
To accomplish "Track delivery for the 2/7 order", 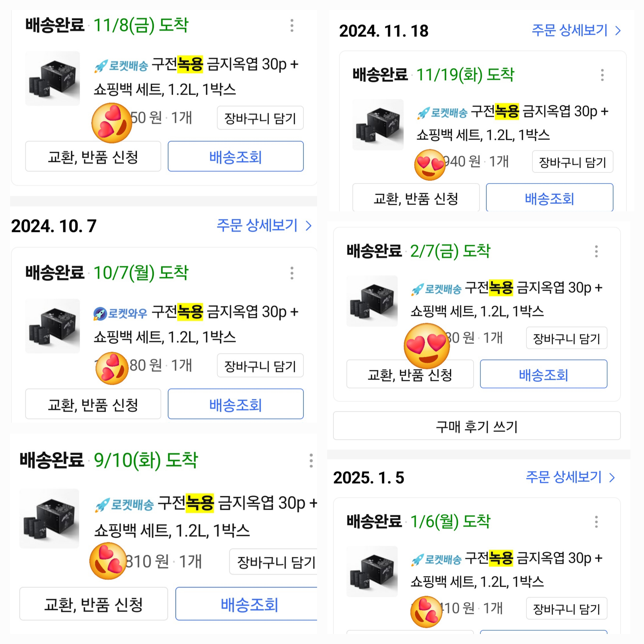I will 543,374.
